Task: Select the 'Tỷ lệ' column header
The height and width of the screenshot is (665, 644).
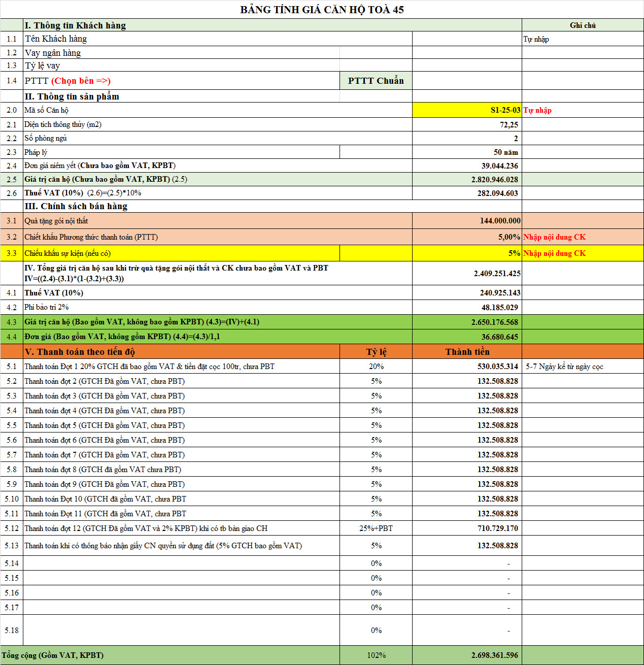Action: pyautogui.click(x=376, y=352)
